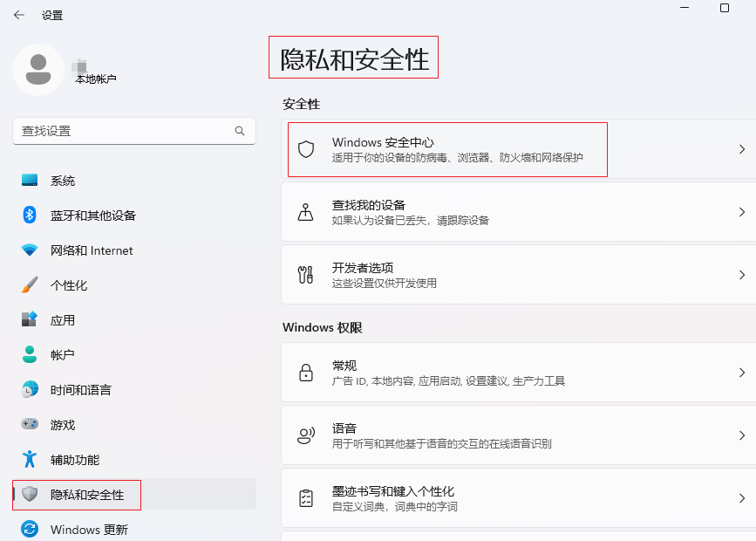Click the 时间和语言 globe clock icon
Screen dimensions: 756x541
pos(30,389)
